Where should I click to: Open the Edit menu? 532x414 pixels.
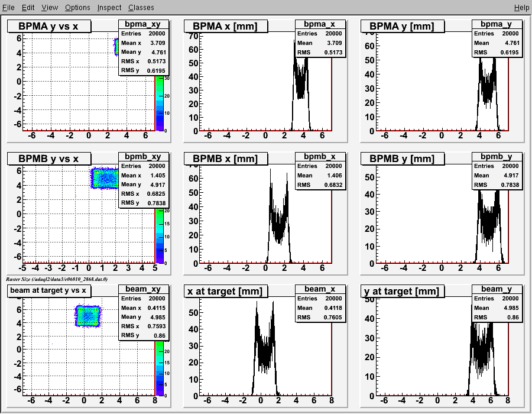point(28,7)
